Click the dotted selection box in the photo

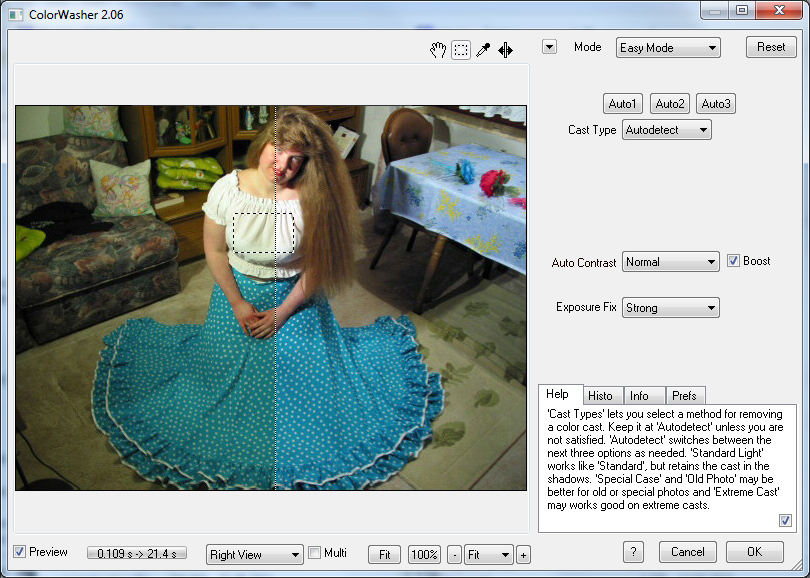pyautogui.click(x=264, y=234)
